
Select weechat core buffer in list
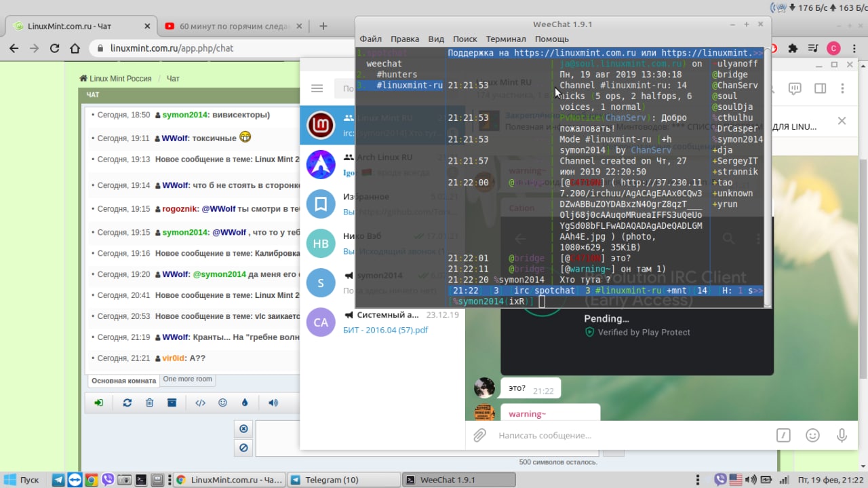pyautogui.click(x=383, y=64)
